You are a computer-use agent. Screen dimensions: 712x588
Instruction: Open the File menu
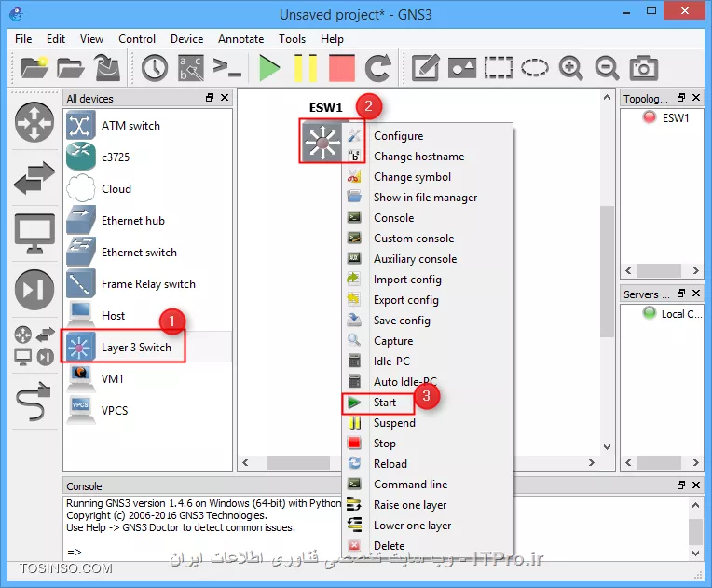pyautogui.click(x=23, y=39)
